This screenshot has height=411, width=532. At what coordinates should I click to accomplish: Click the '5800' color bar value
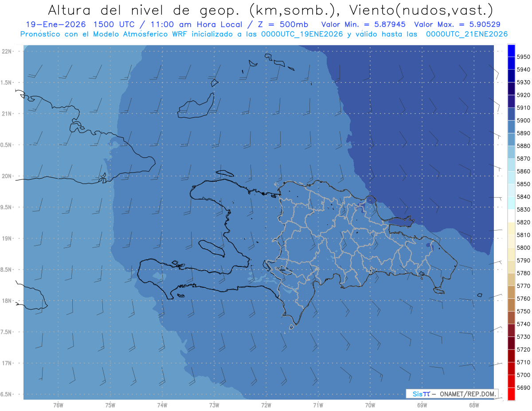(524, 247)
